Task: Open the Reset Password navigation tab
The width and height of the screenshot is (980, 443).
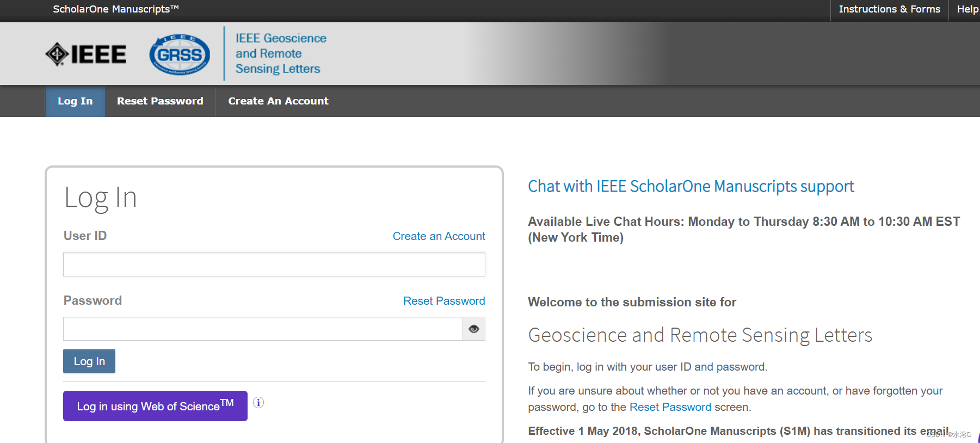Action: pos(160,101)
